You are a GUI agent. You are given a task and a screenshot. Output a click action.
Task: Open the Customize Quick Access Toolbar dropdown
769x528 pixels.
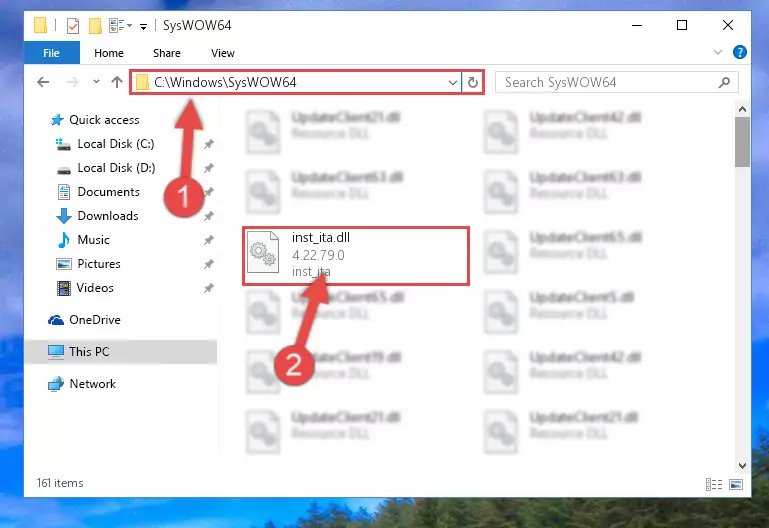click(x=143, y=26)
